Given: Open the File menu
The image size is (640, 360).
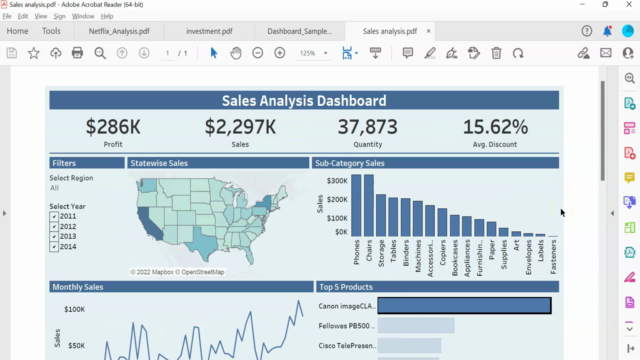Looking at the screenshot, I should coord(7,16).
